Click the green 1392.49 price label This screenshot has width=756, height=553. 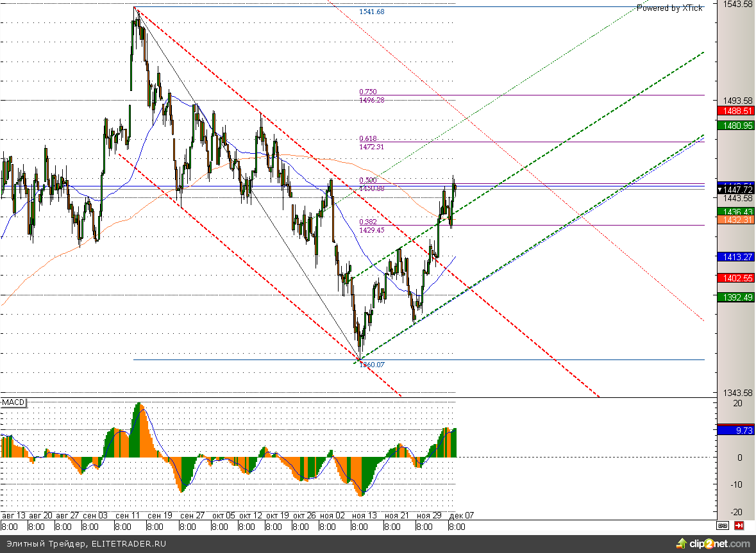(x=736, y=297)
